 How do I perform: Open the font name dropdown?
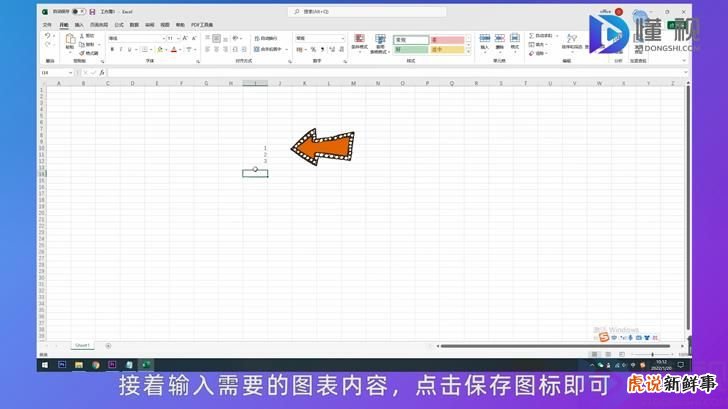[x=163, y=38]
